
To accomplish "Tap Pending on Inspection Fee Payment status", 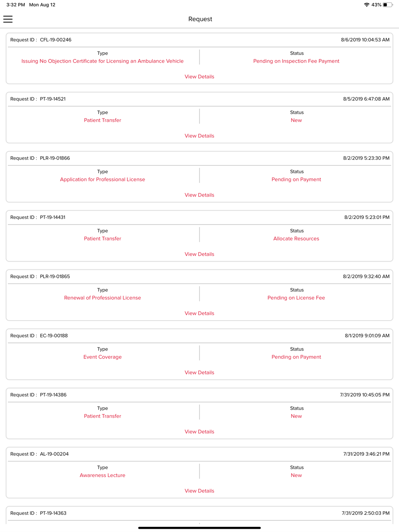I will 296,61.
